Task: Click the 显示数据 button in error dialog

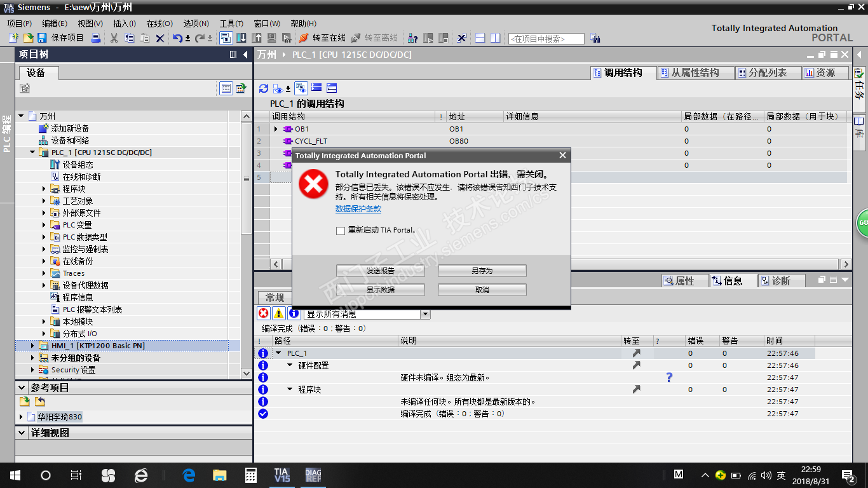Action: point(380,290)
